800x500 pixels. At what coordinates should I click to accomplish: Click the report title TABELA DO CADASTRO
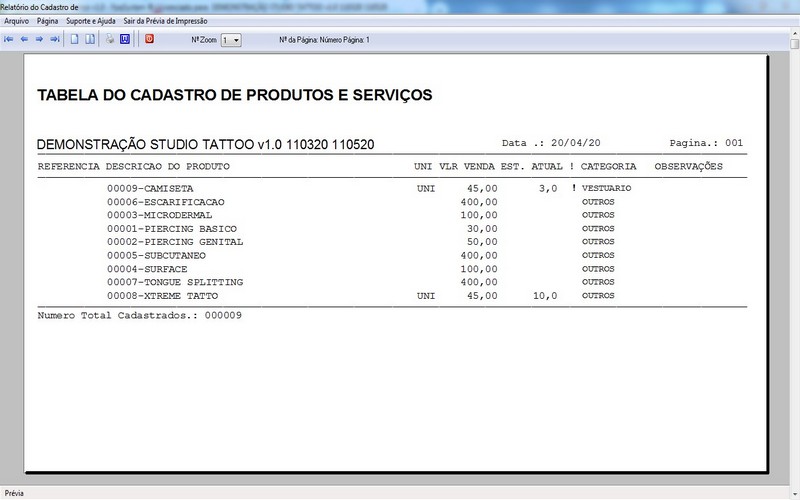pyautogui.click(x=235, y=95)
